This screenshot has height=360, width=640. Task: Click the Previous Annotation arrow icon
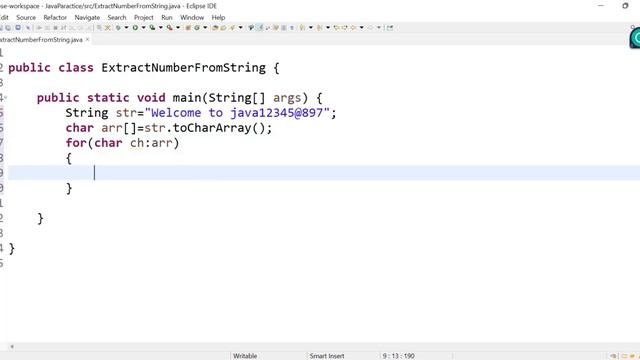[319, 28]
